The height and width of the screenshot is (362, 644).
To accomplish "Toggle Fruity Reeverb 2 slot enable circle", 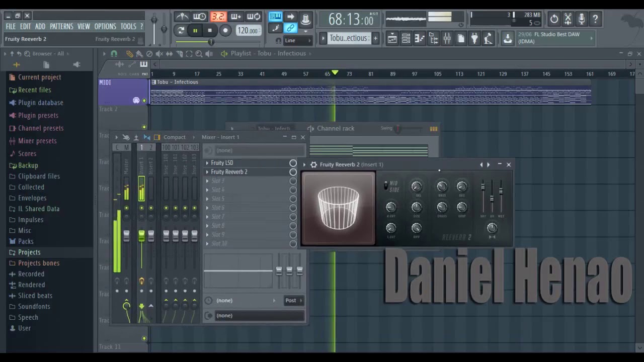I will (293, 172).
